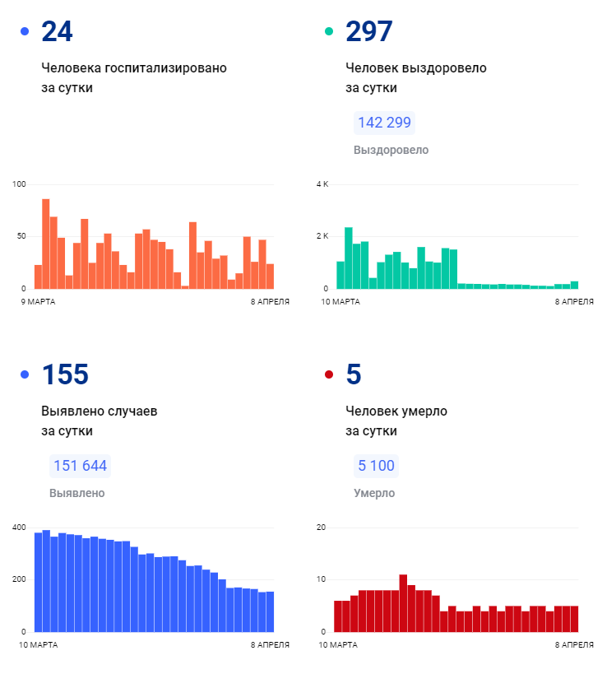Viewport: 616px width, 674px height.
Task: Select the tallest red bar in deaths chart
Action: pos(403,602)
